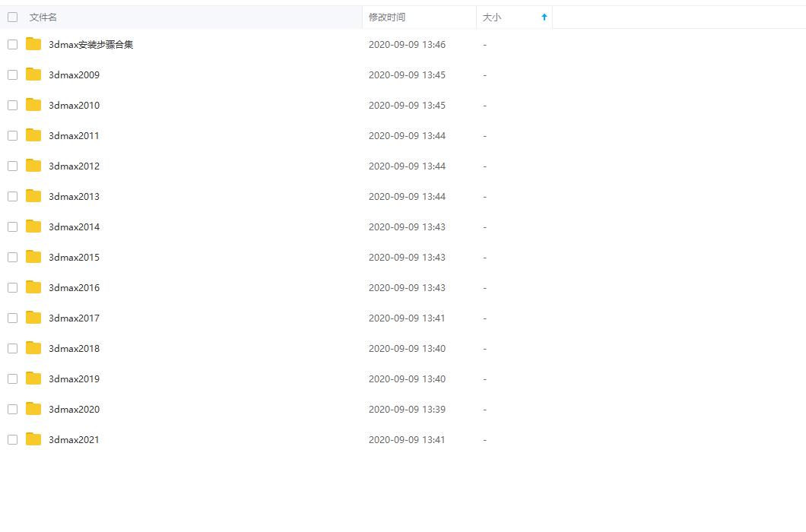Open the 3dmax安装步骤合集 folder name

tap(91, 45)
